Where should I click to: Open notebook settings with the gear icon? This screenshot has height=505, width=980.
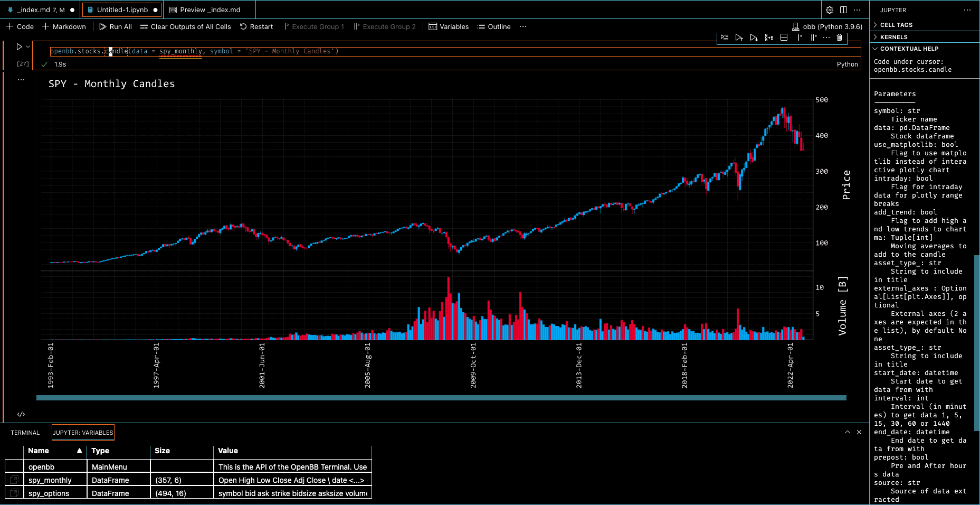click(830, 10)
